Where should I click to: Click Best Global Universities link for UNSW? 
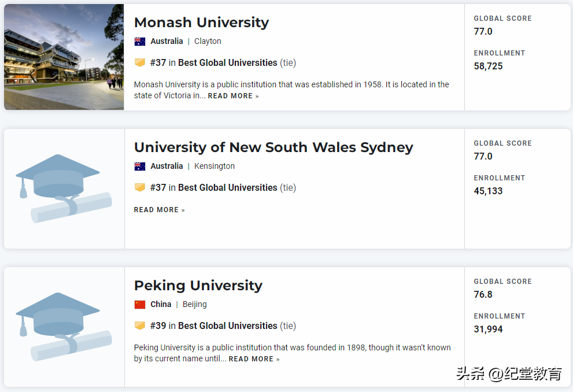(227, 187)
